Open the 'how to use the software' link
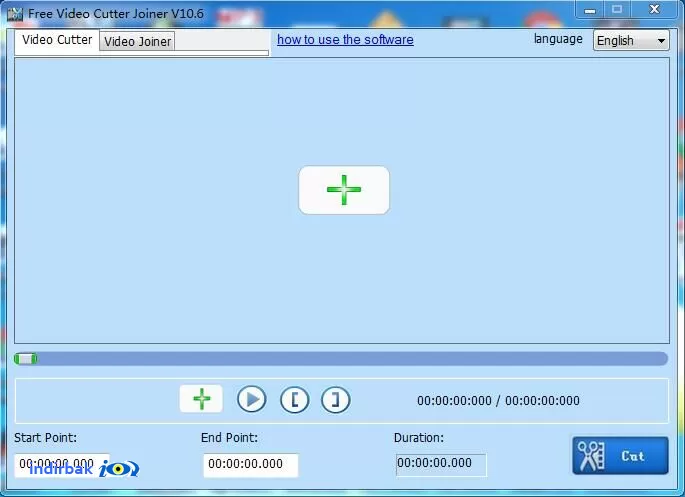Viewport: 685px width, 497px height. click(x=345, y=40)
